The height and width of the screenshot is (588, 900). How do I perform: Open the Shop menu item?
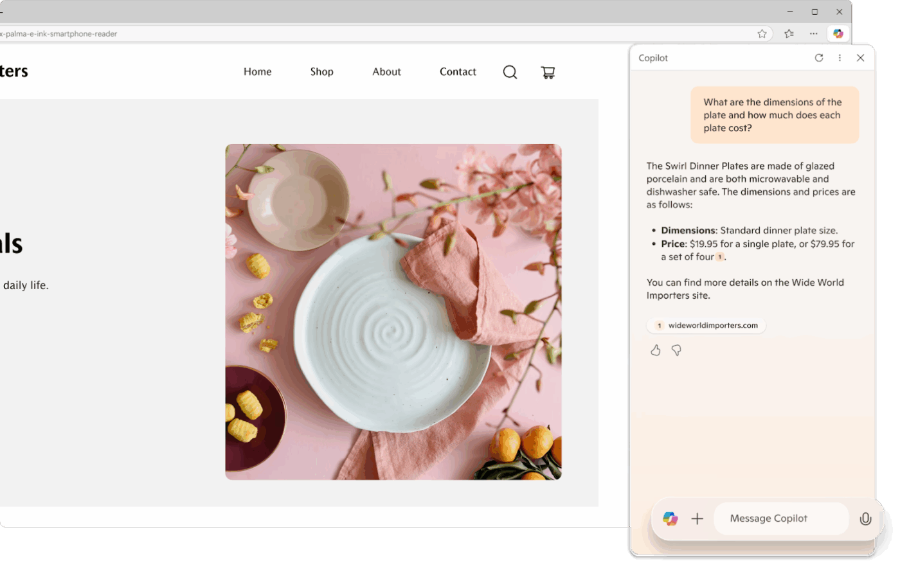tap(321, 72)
